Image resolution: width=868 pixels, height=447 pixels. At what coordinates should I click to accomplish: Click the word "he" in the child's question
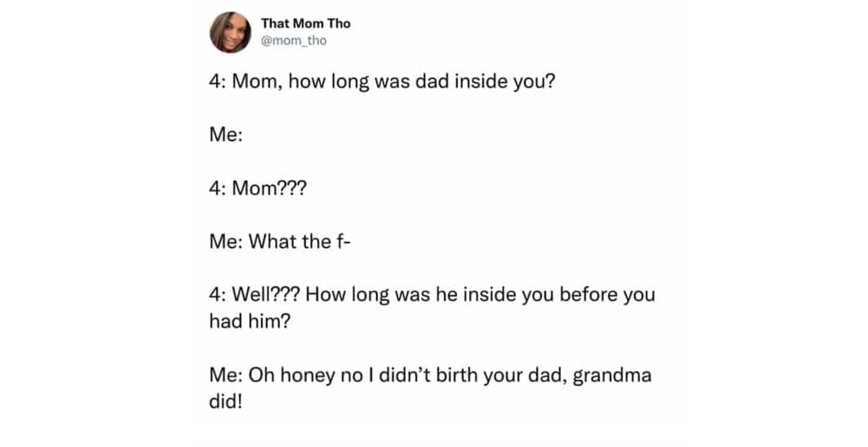(446, 295)
